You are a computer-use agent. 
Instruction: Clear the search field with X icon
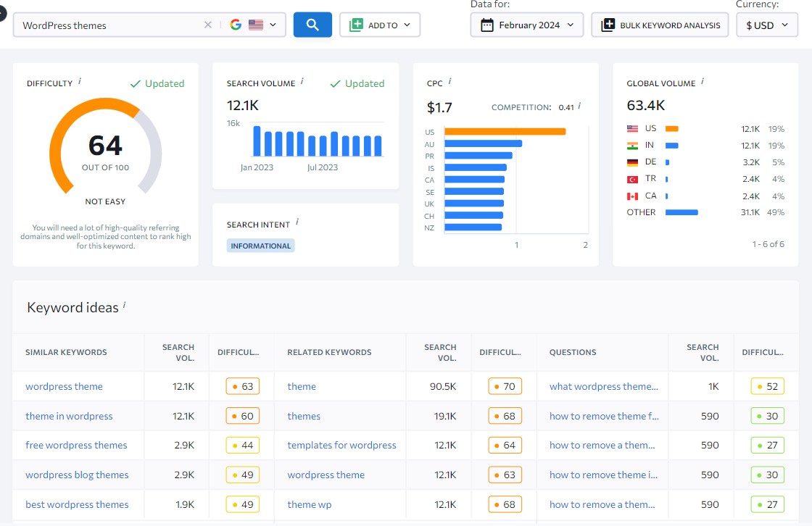click(208, 25)
